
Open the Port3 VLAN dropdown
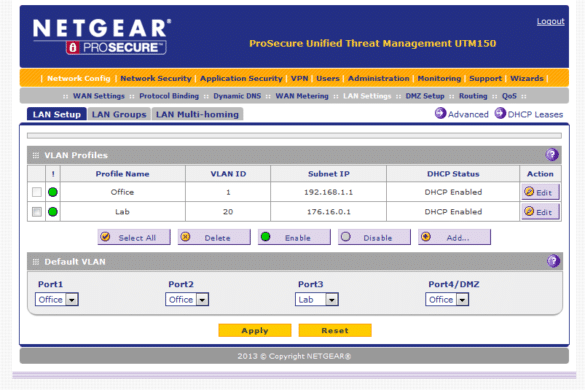[x=317, y=299]
